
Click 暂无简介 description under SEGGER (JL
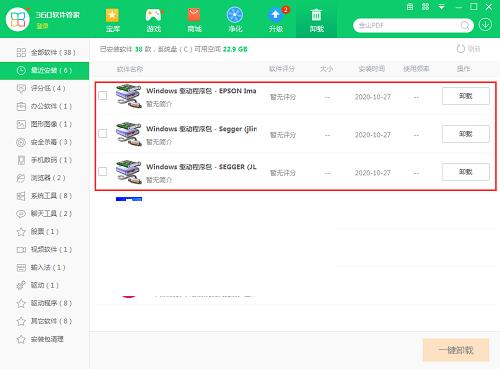pos(159,180)
